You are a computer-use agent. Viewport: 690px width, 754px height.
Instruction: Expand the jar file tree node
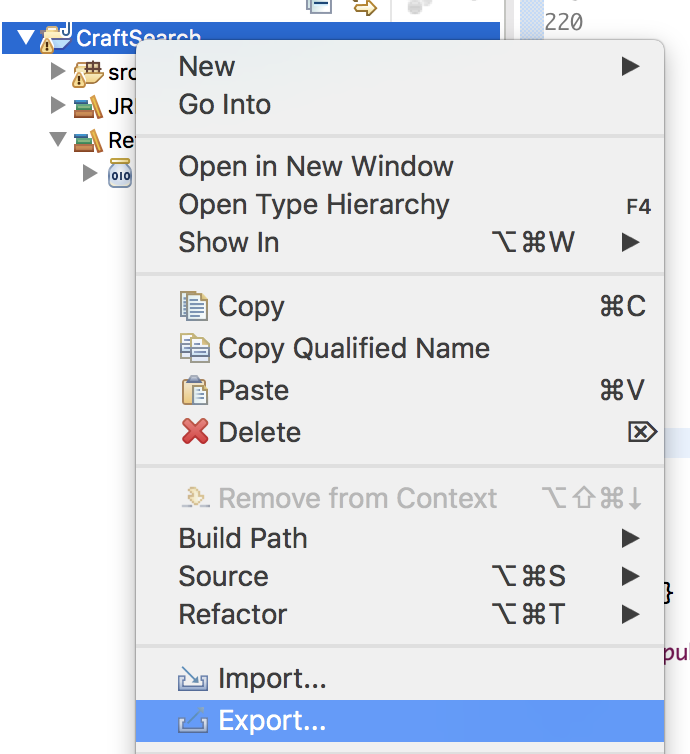(x=91, y=173)
